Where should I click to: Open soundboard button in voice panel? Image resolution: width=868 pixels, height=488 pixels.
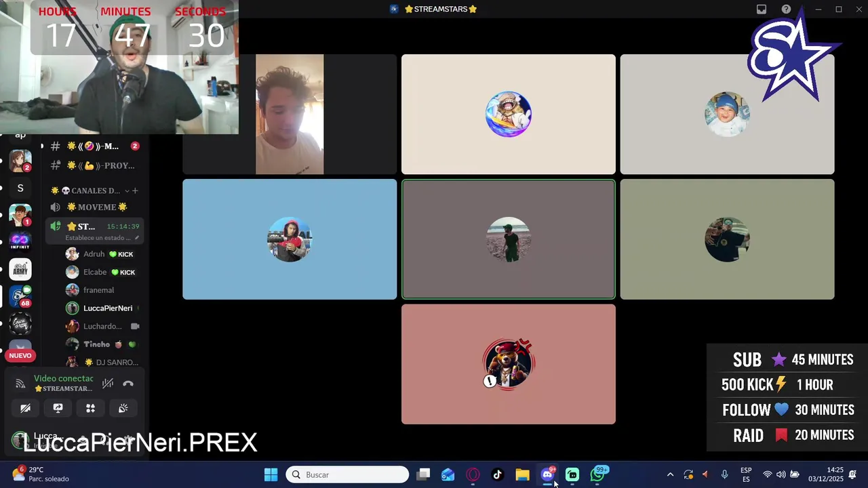click(x=123, y=408)
